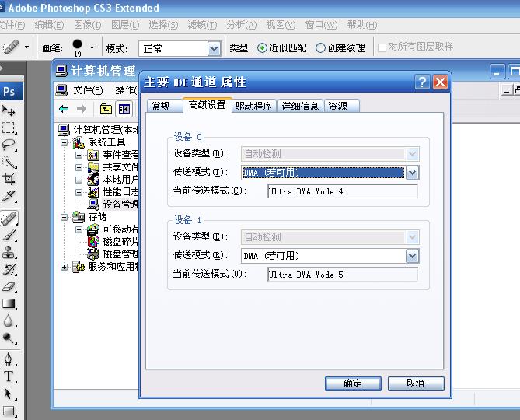Open the 图像 menu in Photoshop
Image resolution: width=520 pixels, height=420 pixels.
pyautogui.click(x=88, y=25)
